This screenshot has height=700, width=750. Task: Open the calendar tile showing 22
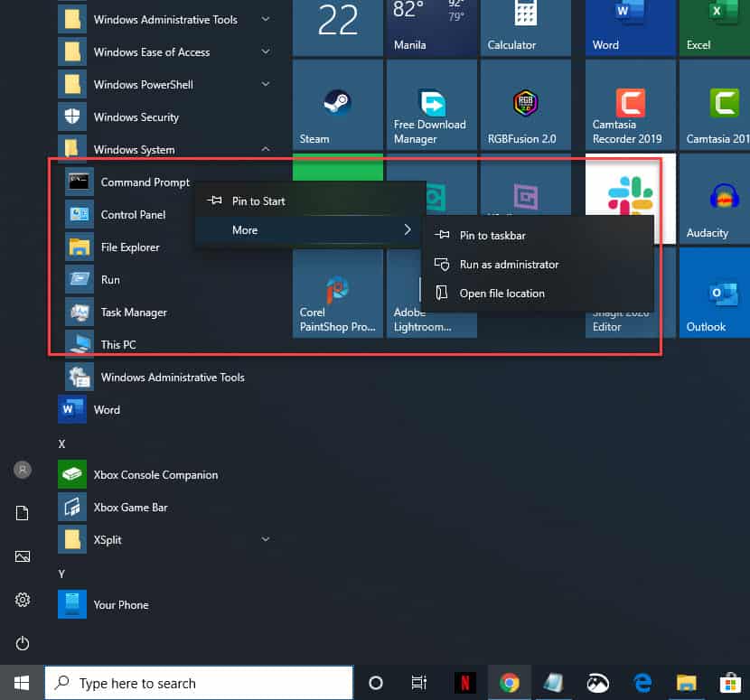click(x=338, y=28)
